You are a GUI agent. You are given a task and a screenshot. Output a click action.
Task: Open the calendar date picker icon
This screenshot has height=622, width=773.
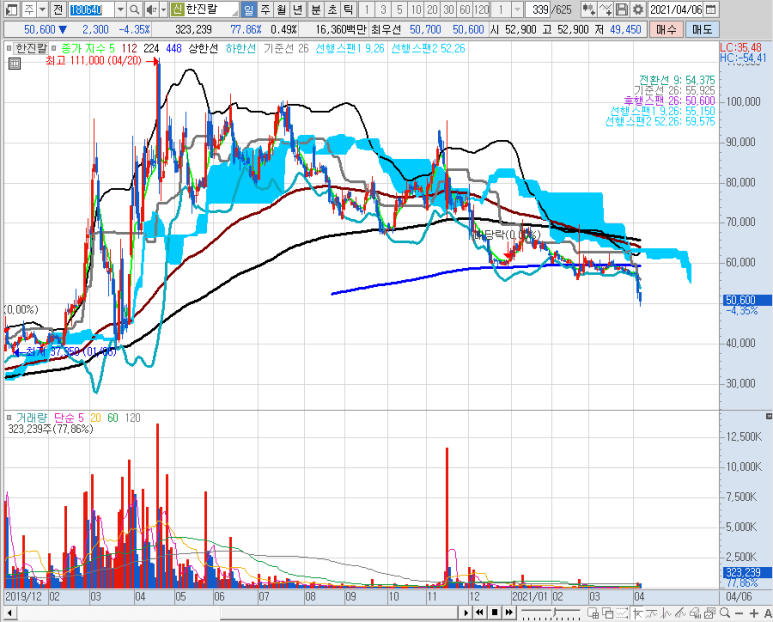(x=710, y=9)
